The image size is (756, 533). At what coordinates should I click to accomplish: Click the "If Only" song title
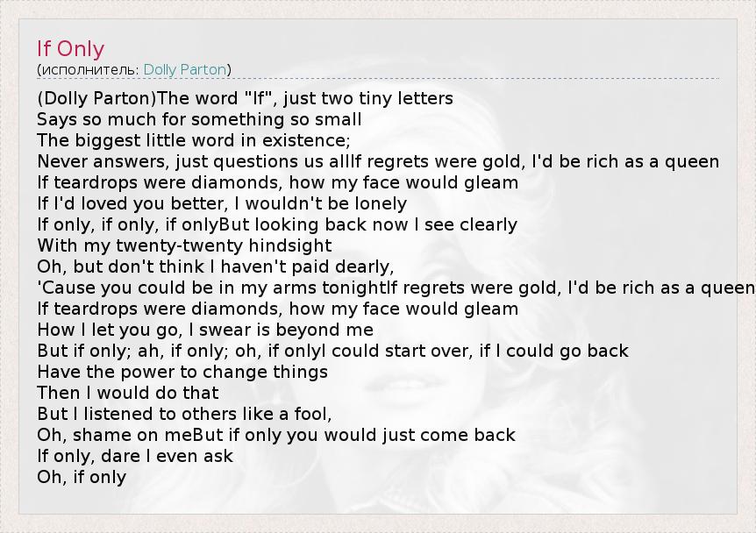click(x=70, y=49)
